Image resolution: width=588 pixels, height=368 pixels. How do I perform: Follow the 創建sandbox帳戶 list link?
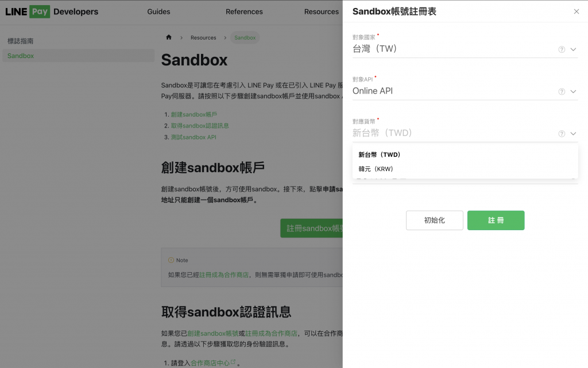coord(194,115)
